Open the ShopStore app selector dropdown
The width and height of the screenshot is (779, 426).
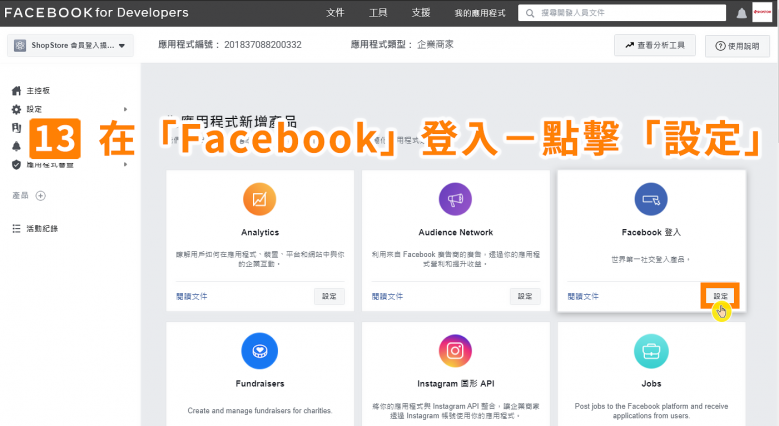coord(71,45)
